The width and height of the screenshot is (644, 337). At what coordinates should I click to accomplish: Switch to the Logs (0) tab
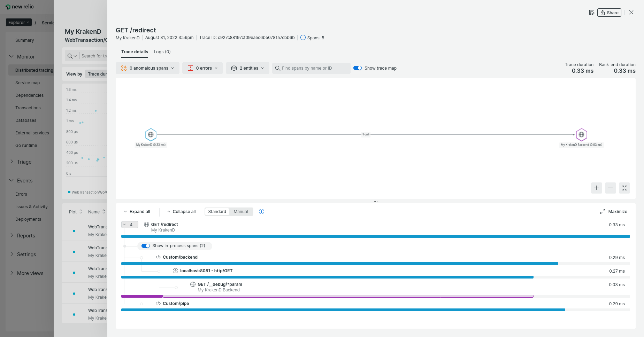[x=162, y=52]
